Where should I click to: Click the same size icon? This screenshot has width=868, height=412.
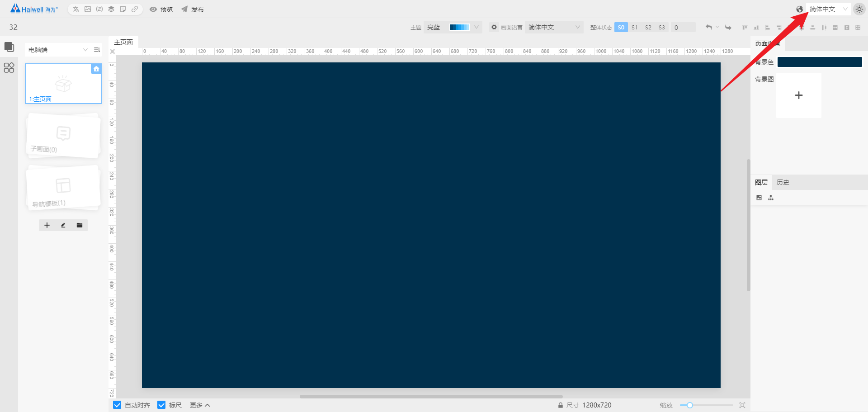pos(858,28)
